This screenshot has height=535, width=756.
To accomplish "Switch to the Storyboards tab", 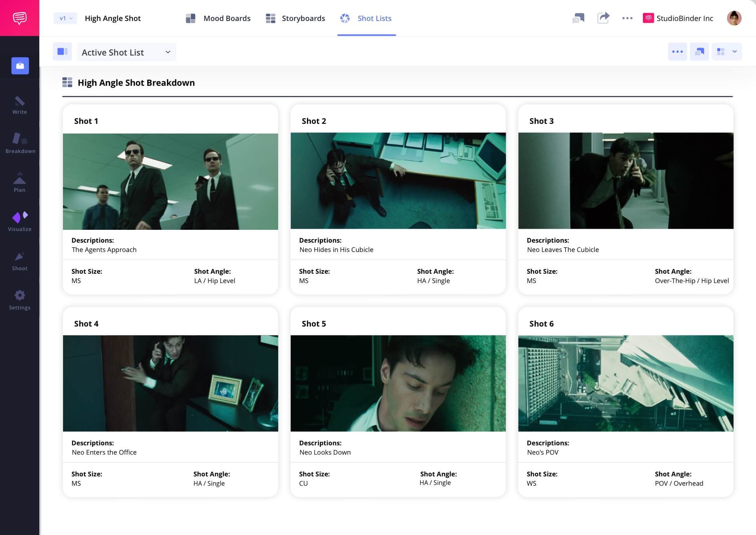I will click(x=295, y=18).
